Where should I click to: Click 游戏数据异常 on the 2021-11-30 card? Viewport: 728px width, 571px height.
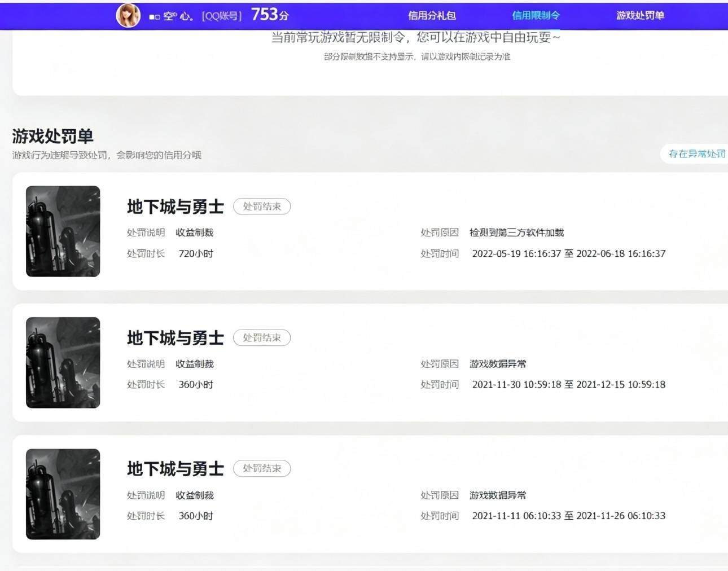pyautogui.click(x=498, y=364)
